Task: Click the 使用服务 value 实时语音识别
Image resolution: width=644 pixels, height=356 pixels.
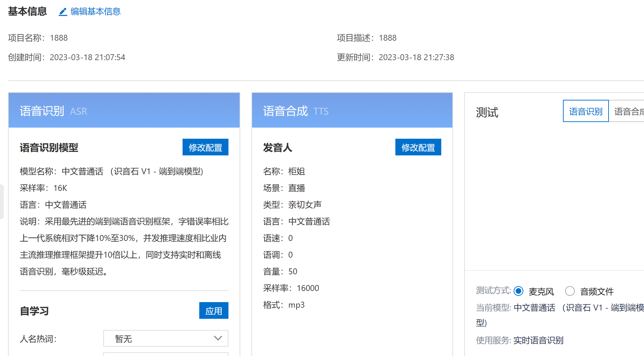Action: pyautogui.click(x=538, y=340)
